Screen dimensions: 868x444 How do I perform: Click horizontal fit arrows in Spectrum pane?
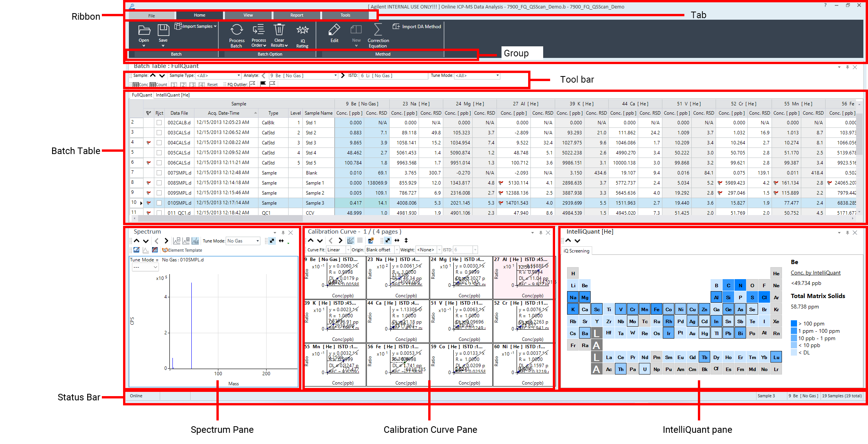coord(281,241)
